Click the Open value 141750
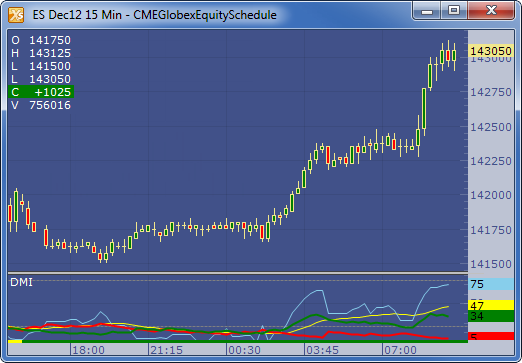The height and width of the screenshot is (363, 522). click(x=50, y=40)
